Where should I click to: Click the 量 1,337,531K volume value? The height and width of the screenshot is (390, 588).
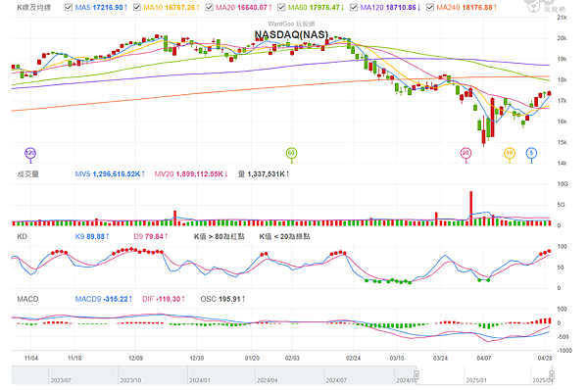click(x=264, y=174)
